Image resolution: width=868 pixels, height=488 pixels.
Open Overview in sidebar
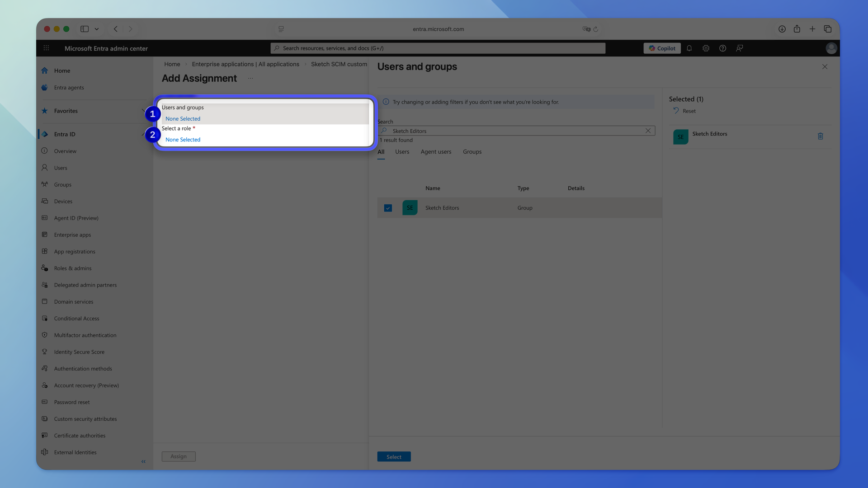point(65,151)
